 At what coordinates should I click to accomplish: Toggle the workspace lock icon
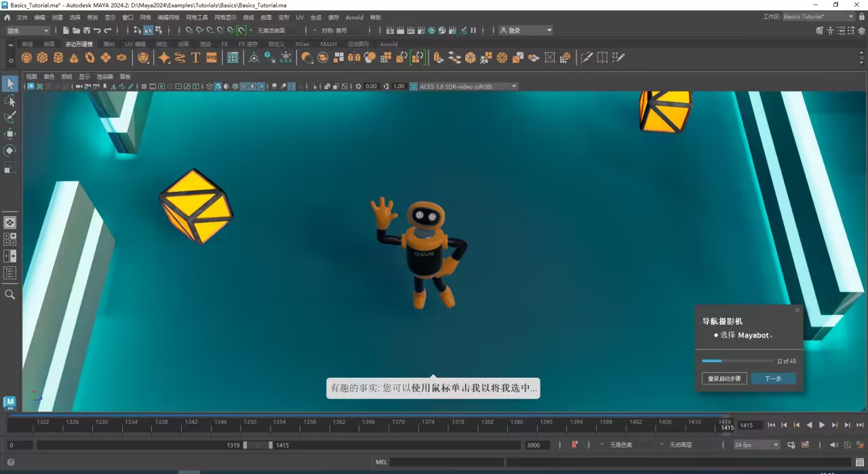pos(861,17)
